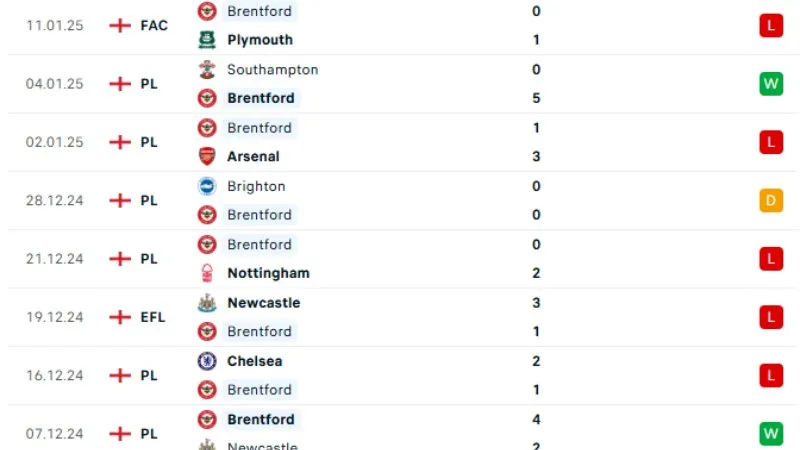Click the Southampton club crest icon

tap(207, 70)
